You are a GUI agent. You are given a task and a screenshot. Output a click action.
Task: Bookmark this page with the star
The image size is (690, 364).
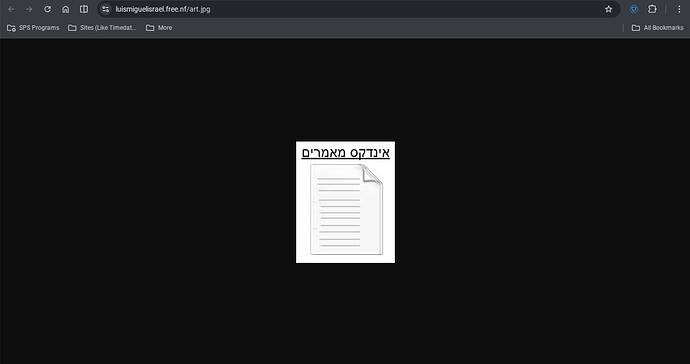point(608,9)
